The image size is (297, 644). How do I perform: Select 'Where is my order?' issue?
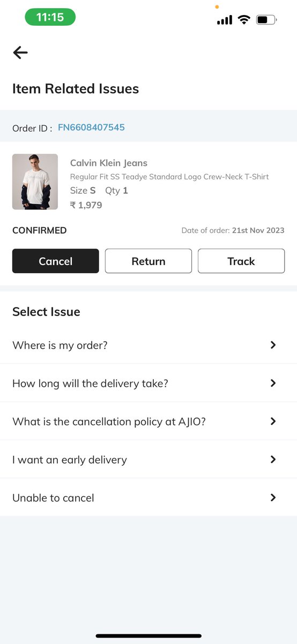coord(148,345)
